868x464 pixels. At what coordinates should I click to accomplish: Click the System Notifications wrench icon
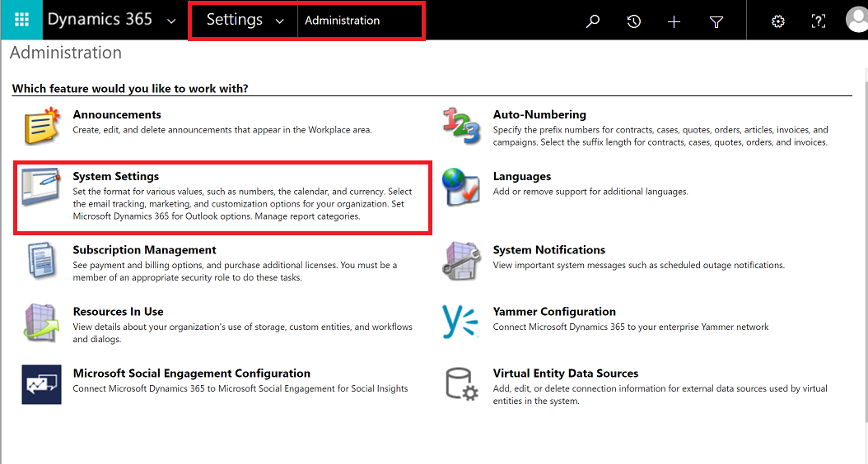(461, 261)
